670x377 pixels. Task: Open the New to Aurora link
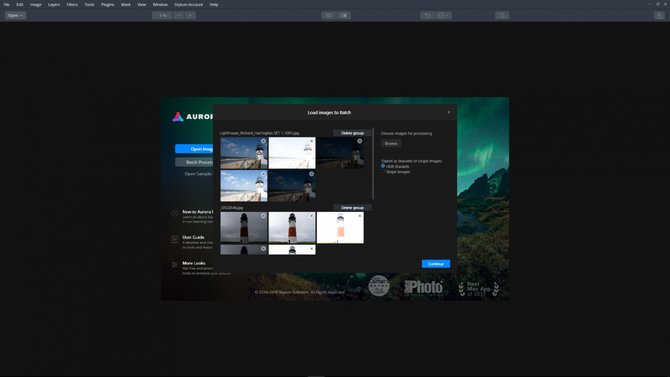[x=197, y=212]
